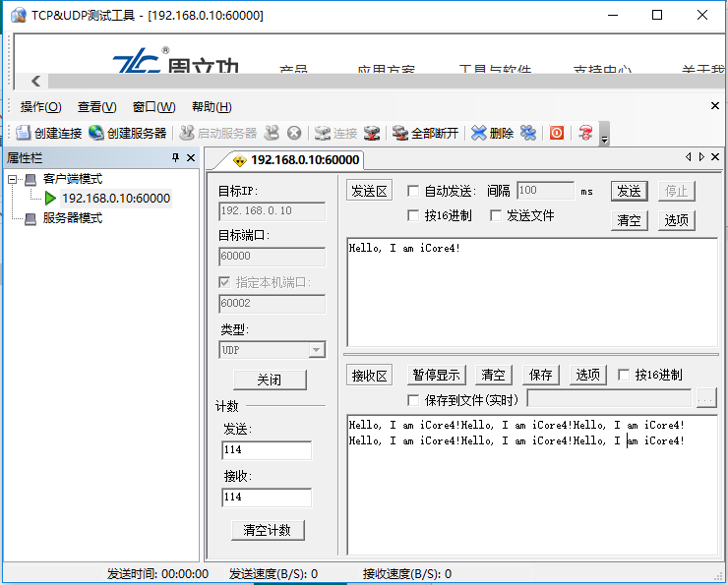
Task: Open the 操作(O) menu
Action: point(40,107)
